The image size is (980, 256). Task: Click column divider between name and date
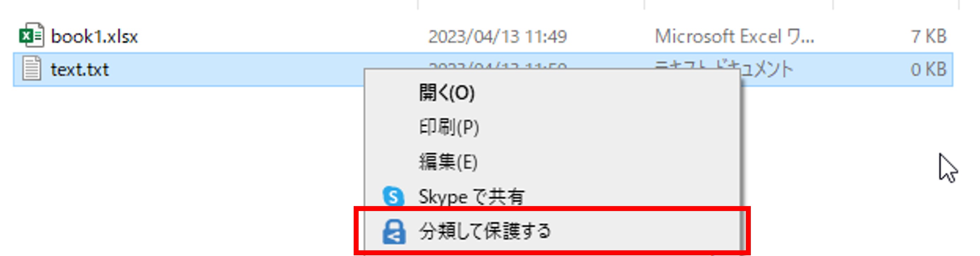418,5
